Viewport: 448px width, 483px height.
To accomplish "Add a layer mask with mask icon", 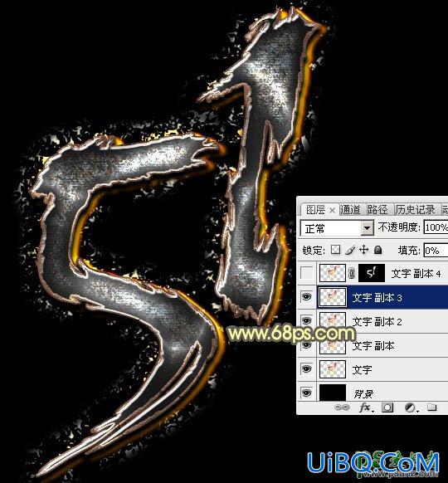I will (x=387, y=407).
